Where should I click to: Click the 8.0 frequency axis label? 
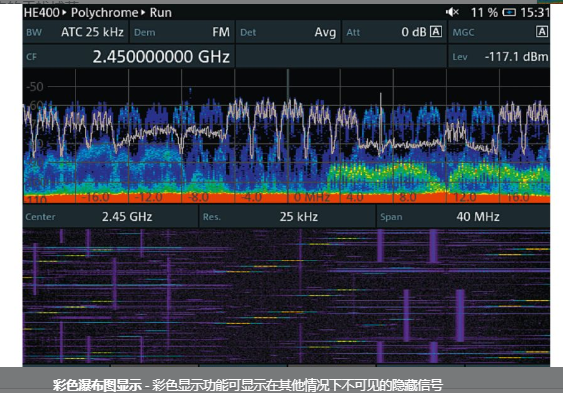(408, 197)
